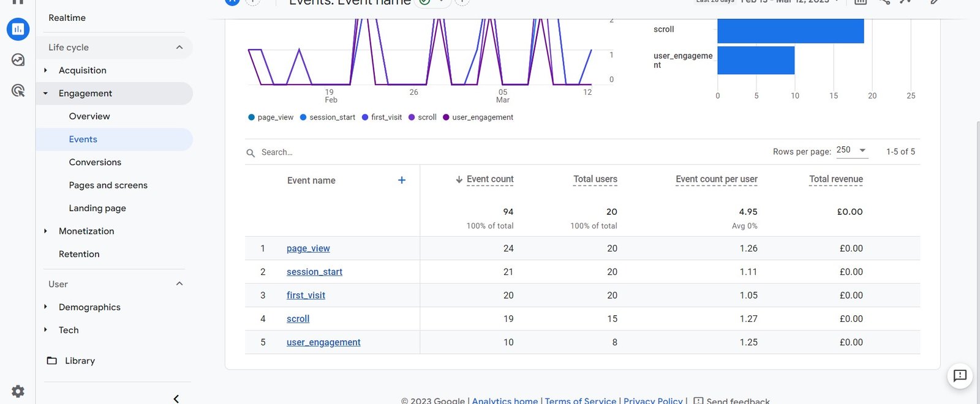
Task: Collapse the User section
Action: click(179, 283)
